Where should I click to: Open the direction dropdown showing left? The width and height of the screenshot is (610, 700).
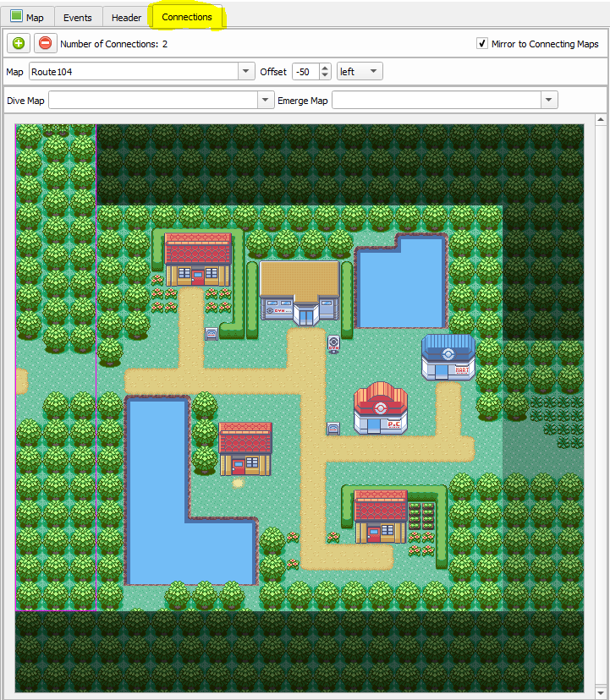point(360,71)
